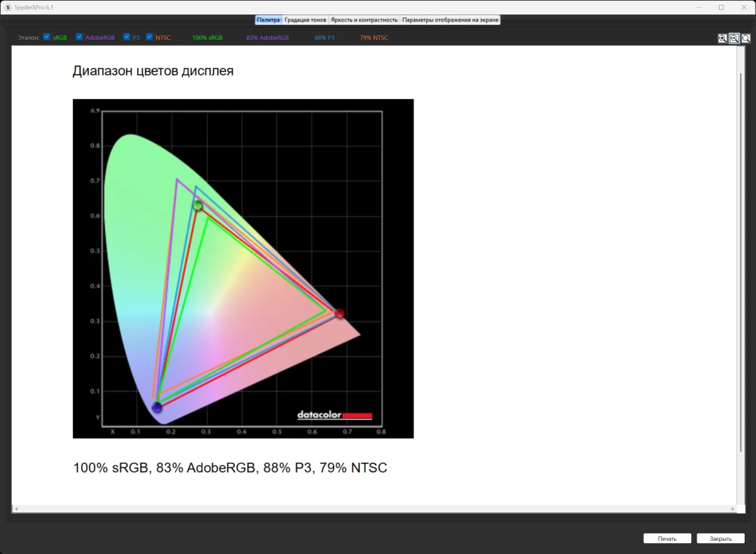Switch to the Градация тонов tab
Viewport: 756px width, 554px height.
pyautogui.click(x=305, y=20)
